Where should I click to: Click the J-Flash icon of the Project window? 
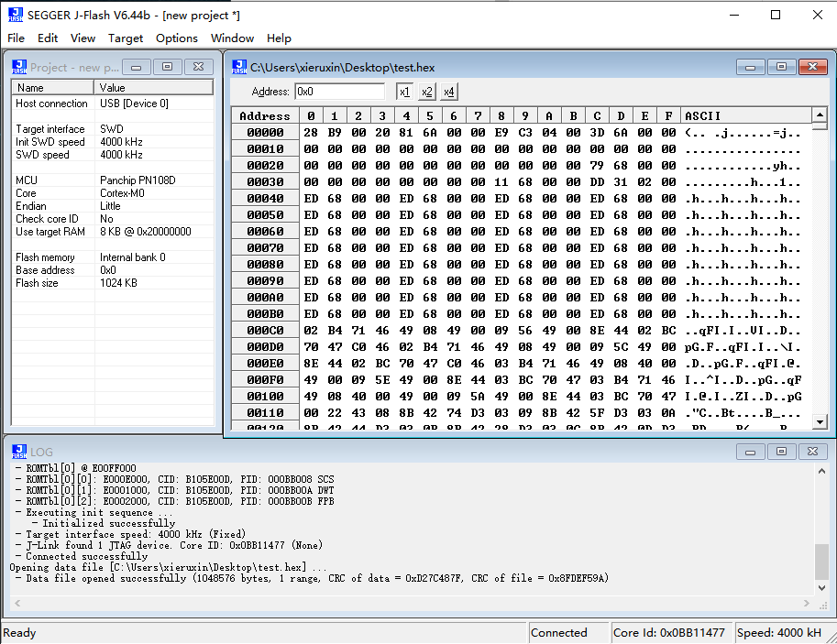[x=19, y=67]
